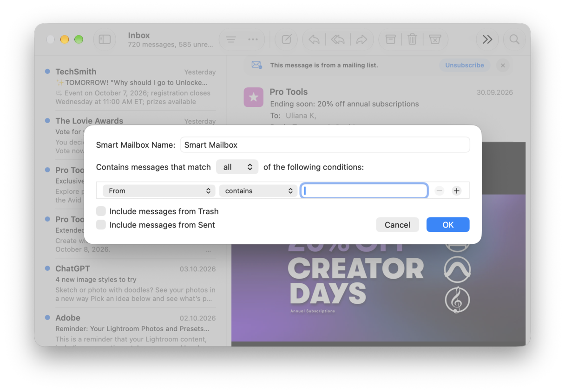Edit the Smart Mailbox Name field
Viewport: 565px width, 392px height.
(325, 145)
